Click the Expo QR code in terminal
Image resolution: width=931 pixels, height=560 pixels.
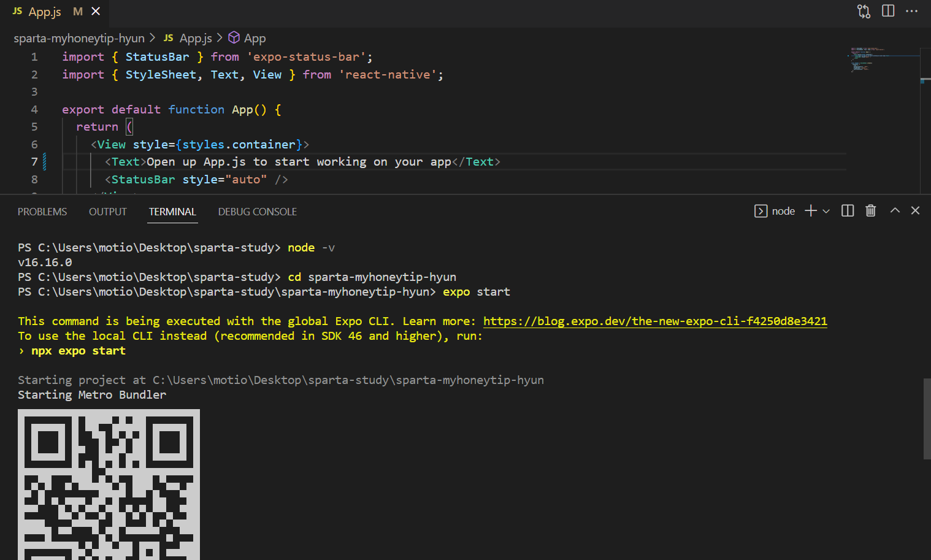[109, 485]
